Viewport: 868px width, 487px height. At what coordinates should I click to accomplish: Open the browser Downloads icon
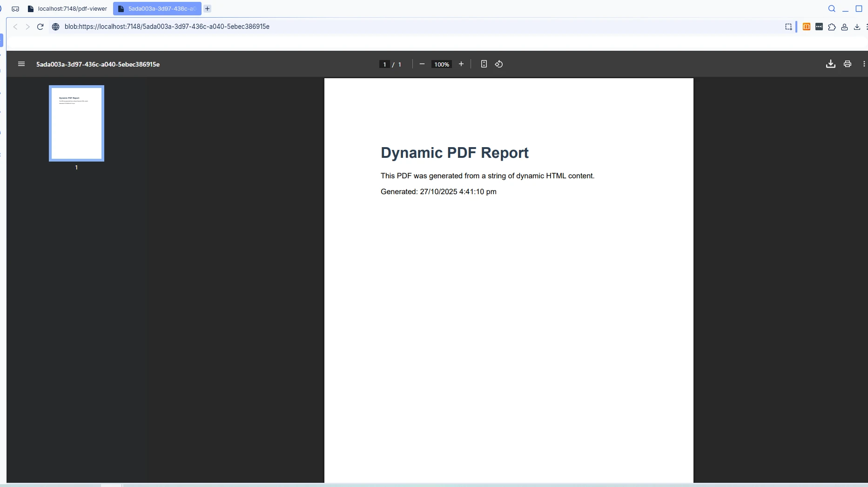(x=857, y=27)
